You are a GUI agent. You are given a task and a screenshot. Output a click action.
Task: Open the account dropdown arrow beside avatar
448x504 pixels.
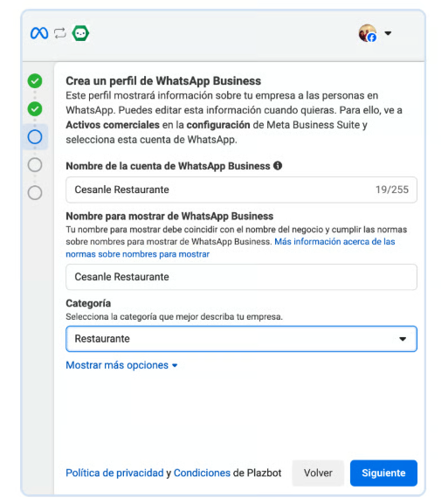pos(388,33)
